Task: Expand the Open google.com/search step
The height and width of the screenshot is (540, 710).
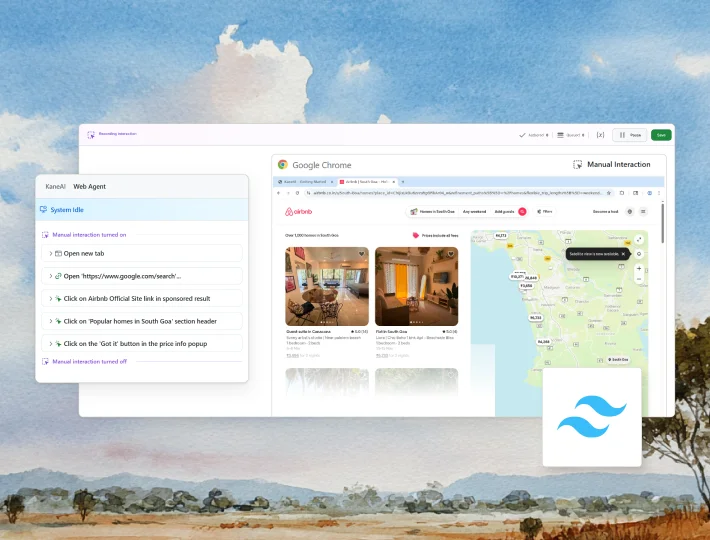Action: click(x=51, y=276)
